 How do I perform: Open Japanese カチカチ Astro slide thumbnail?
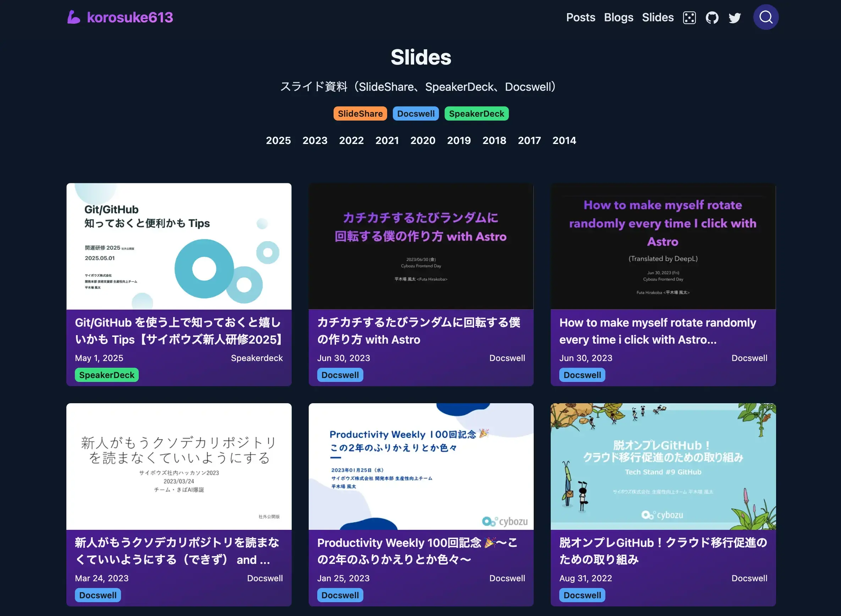(421, 246)
